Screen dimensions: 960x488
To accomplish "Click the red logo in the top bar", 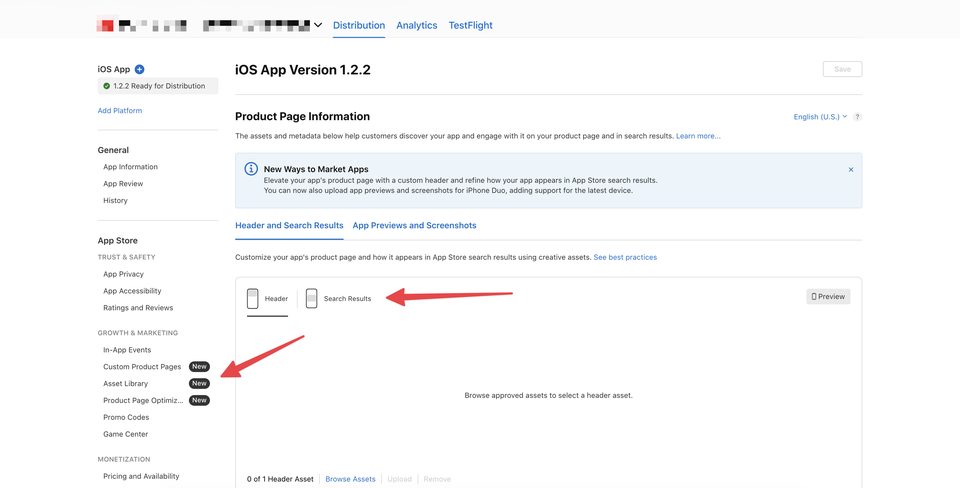I will point(106,25).
